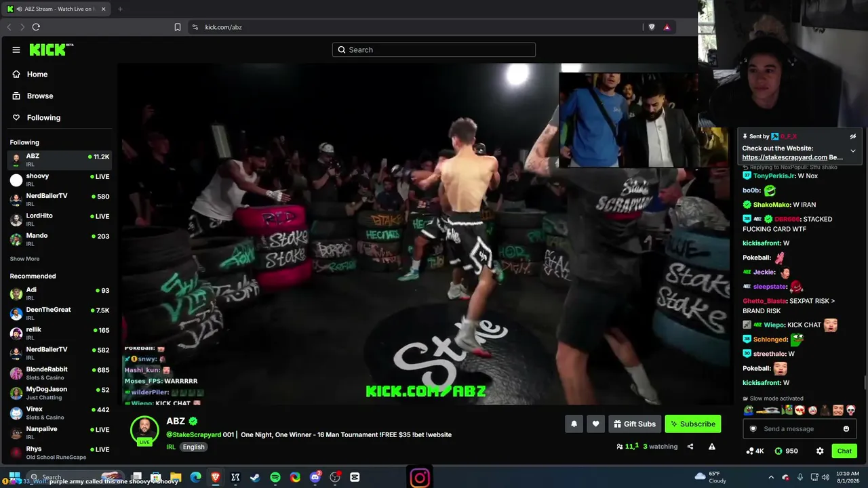
Task: Follow ABZ with the heart button
Action: click(x=595, y=424)
